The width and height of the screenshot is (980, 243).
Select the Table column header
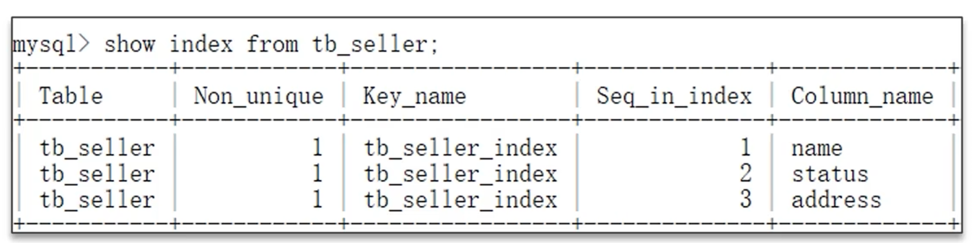[x=71, y=96]
